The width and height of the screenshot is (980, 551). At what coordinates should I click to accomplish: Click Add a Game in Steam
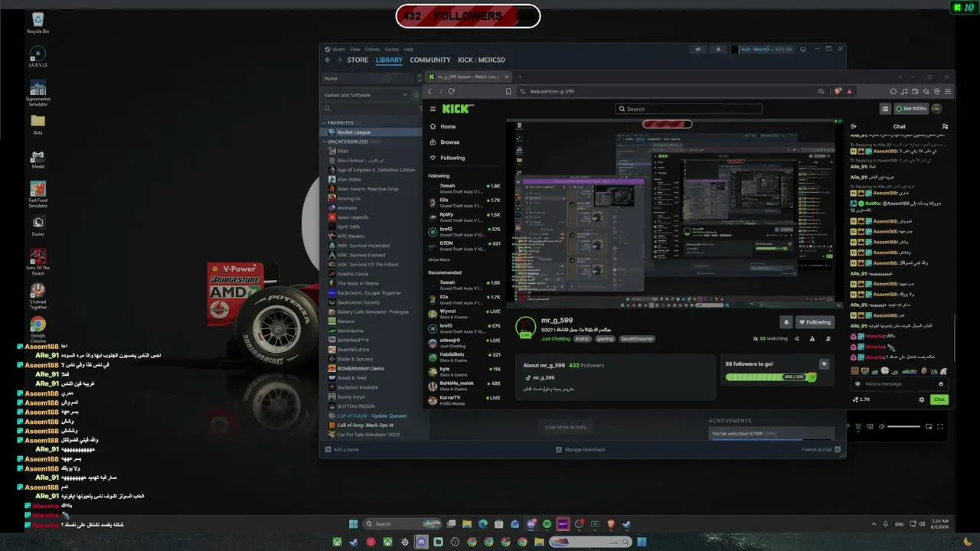click(342, 450)
